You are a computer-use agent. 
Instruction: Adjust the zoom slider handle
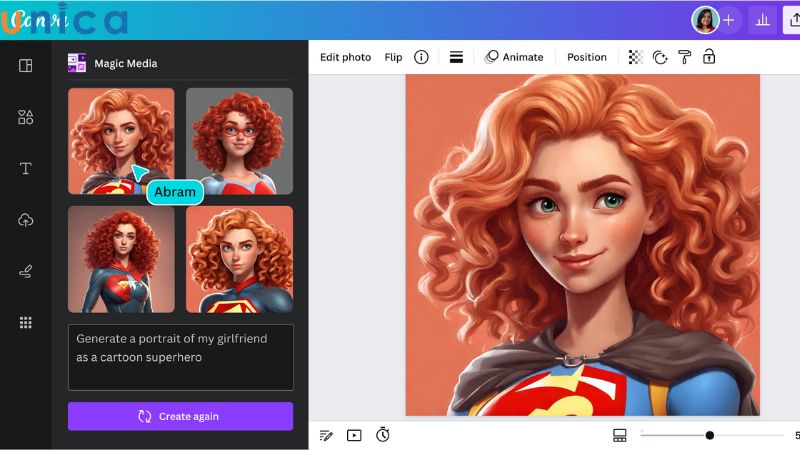(710, 435)
